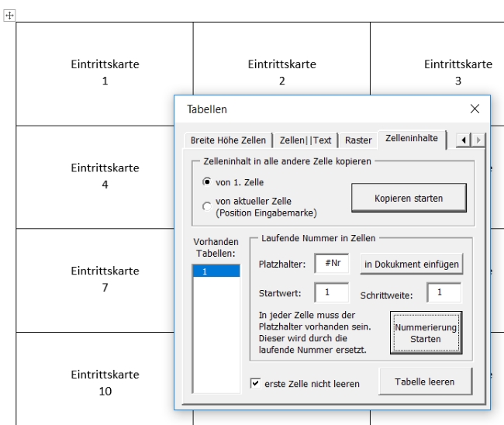Screen dimensions: 504x425
Task: Select table 1 in Vorhanden Tabellen list
Action: point(217,271)
